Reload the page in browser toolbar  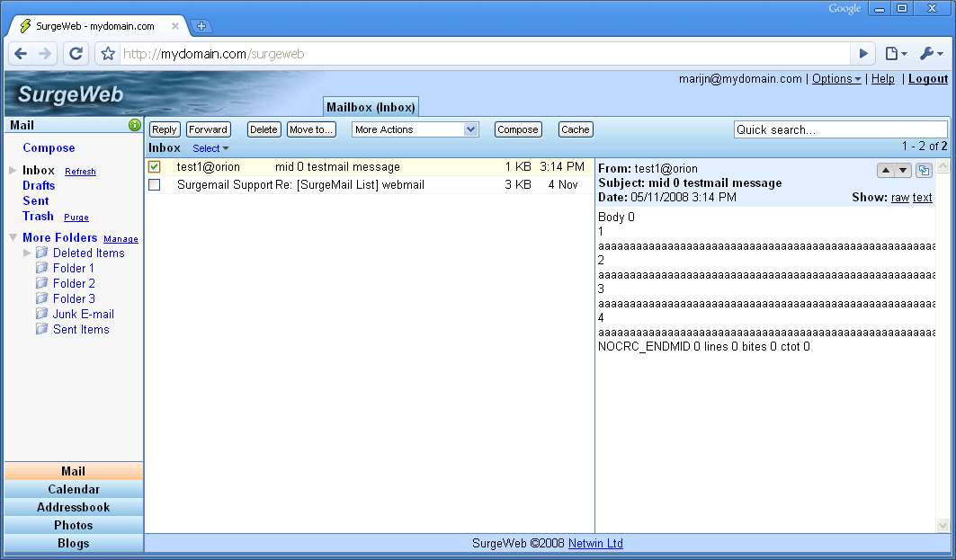click(76, 54)
